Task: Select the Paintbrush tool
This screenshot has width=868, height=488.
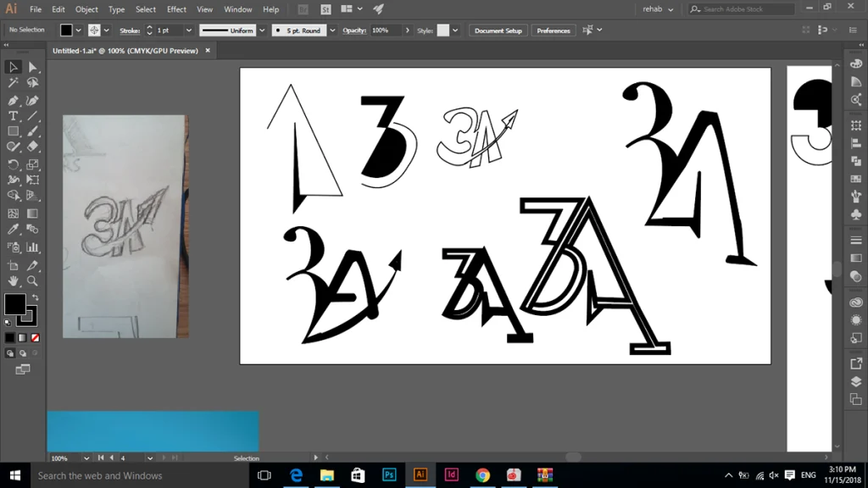Action: (33, 131)
